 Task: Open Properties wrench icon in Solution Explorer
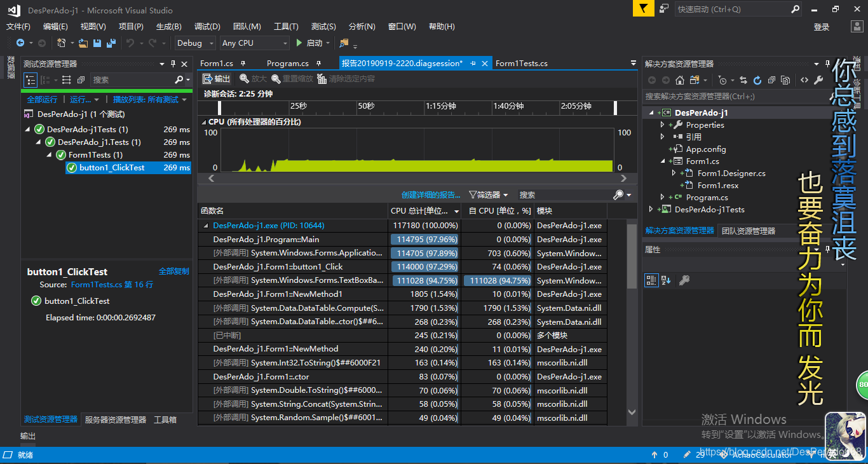pyautogui.click(x=818, y=80)
